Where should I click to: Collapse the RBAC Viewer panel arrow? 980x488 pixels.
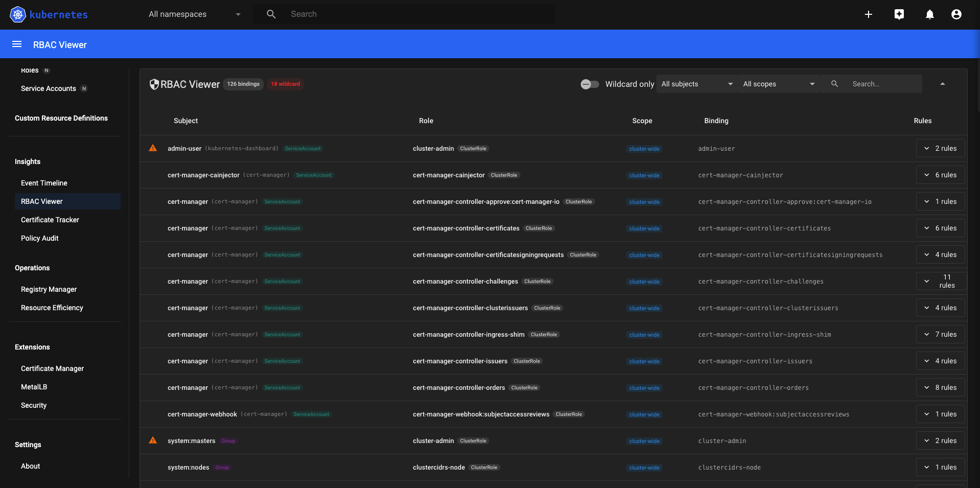point(943,84)
